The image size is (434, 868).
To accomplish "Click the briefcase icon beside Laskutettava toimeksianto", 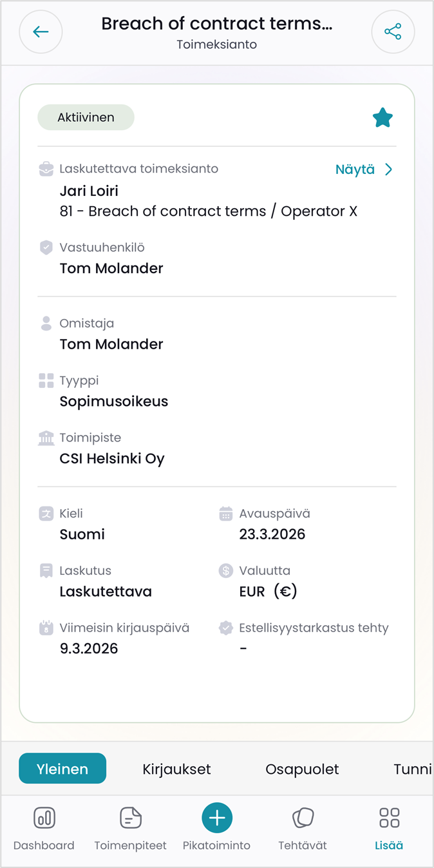I will point(46,169).
